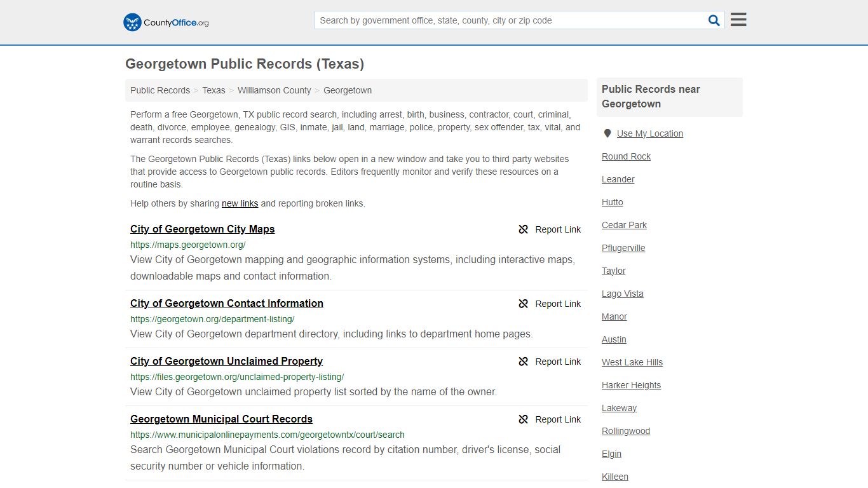Screen dimensions: 868x488
Task: Open Harker Heights public records
Action: click(x=632, y=385)
